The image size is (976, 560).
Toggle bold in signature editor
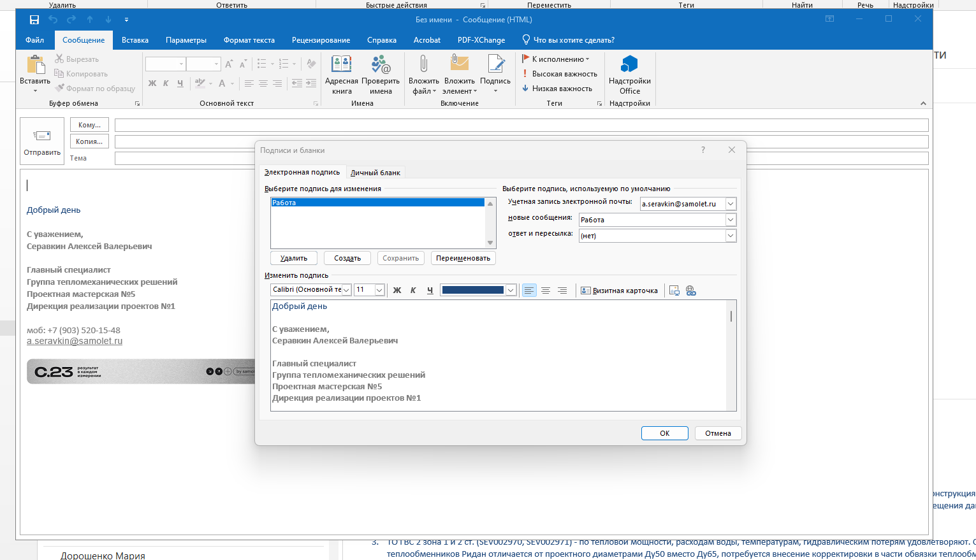(x=397, y=291)
